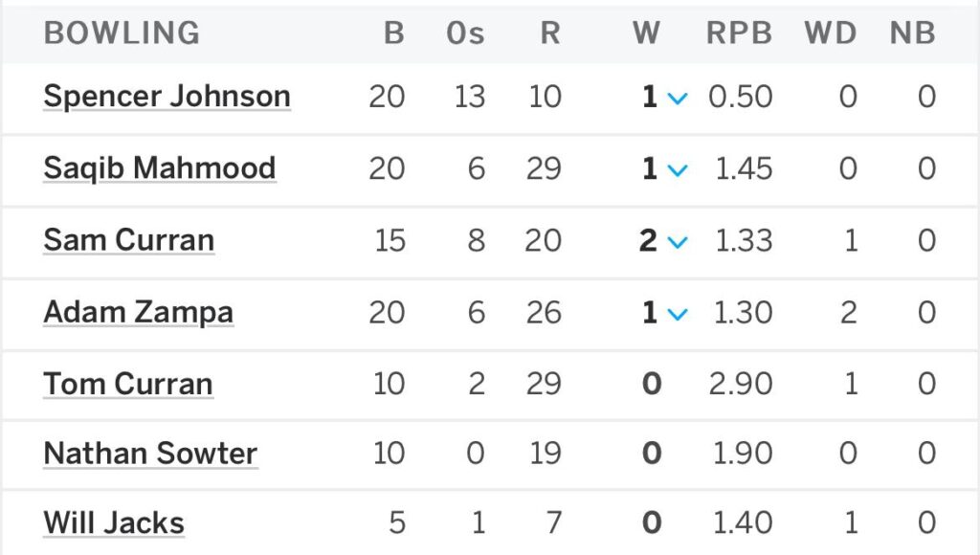
Task: Open Spencer Johnson's player profile link
Action: point(167,97)
